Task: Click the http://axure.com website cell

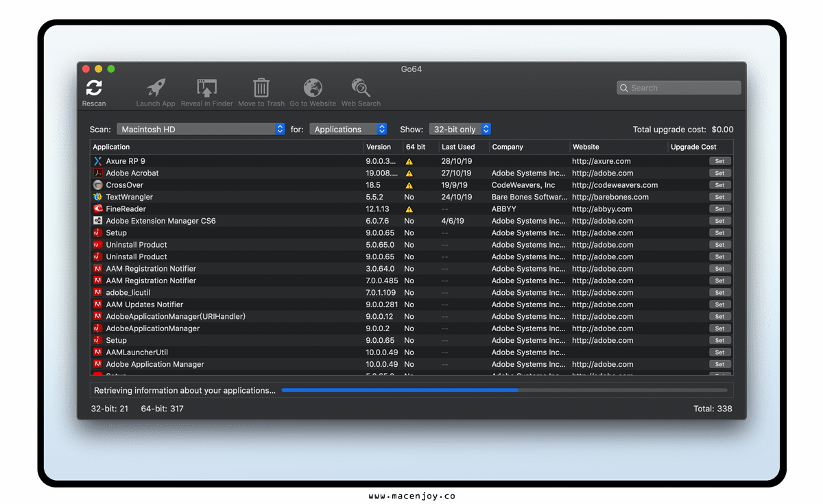Action: [601, 161]
